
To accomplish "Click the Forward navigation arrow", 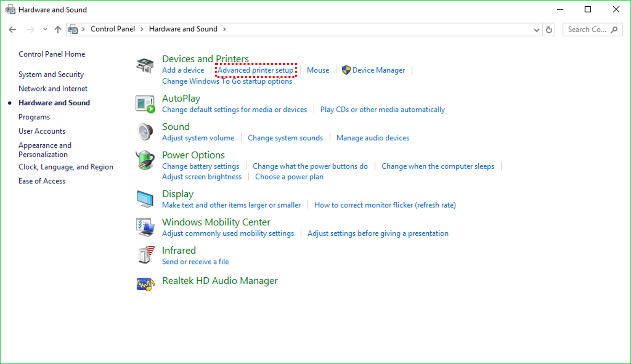I will 31,29.
